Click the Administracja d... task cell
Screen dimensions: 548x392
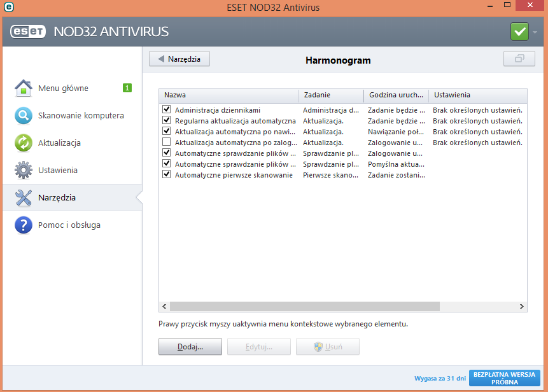click(330, 110)
